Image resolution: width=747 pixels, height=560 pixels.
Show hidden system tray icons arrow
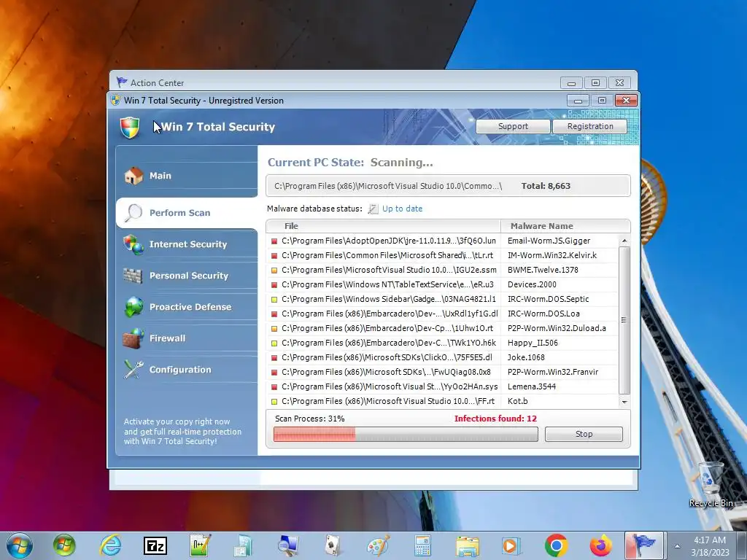pyautogui.click(x=677, y=546)
